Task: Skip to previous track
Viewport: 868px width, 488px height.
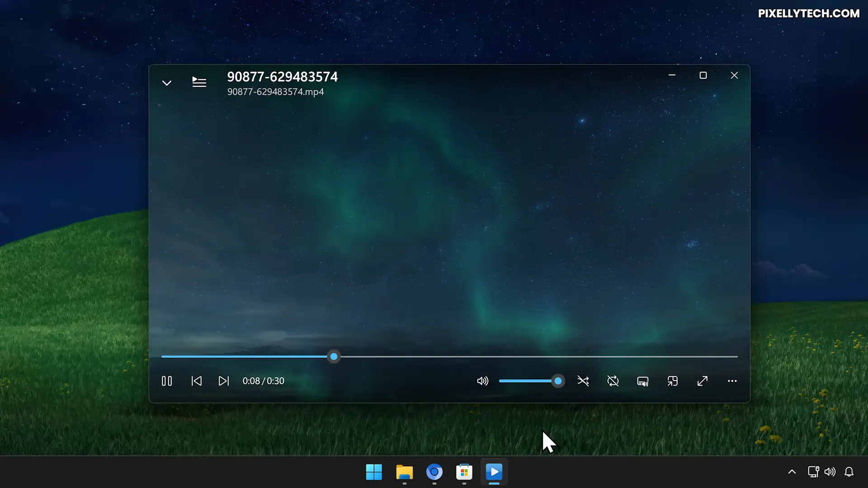Action: [196, 381]
